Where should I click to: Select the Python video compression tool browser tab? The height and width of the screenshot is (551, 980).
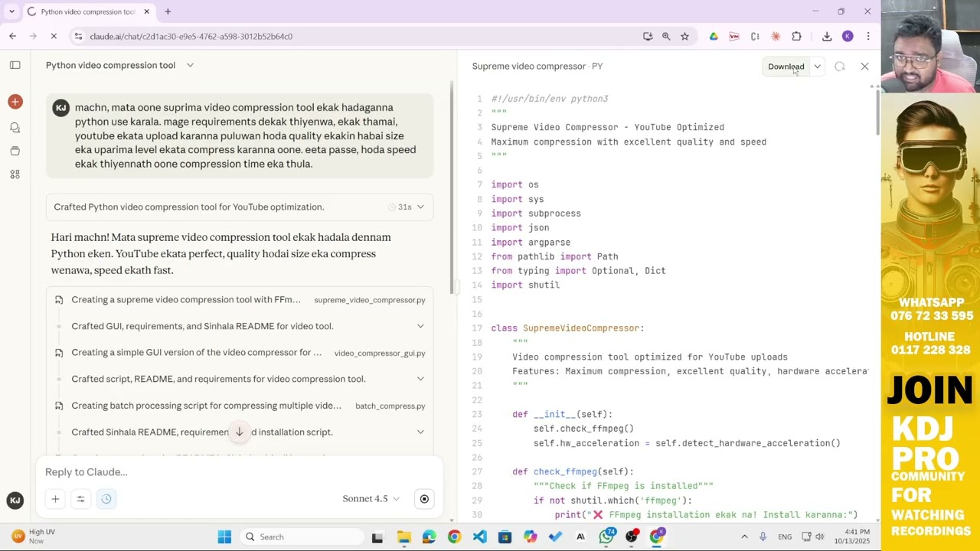(x=88, y=11)
